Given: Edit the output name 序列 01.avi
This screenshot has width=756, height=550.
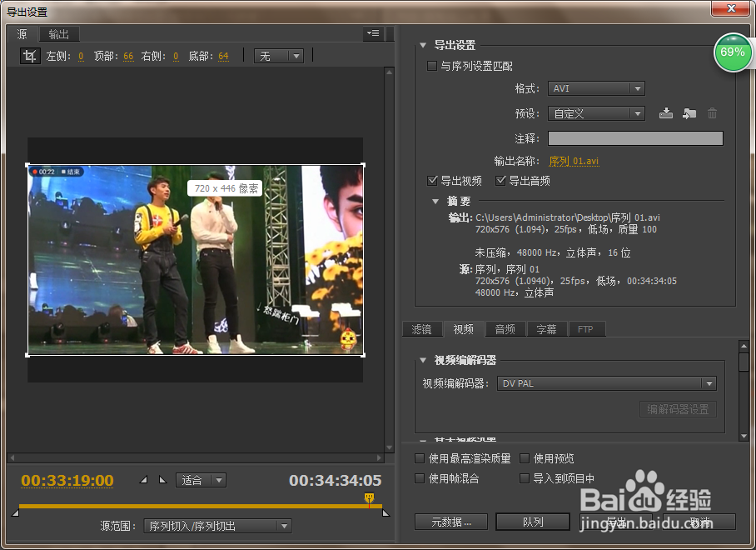Looking at the screenshot, I should pyautogui.click(x=574, y=159).
